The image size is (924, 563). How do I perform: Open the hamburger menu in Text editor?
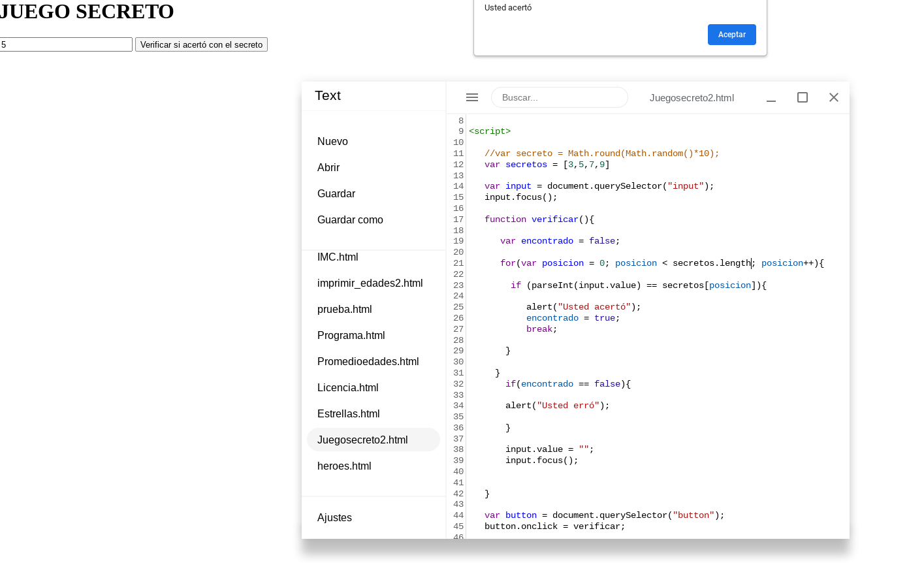click(472, 97)
